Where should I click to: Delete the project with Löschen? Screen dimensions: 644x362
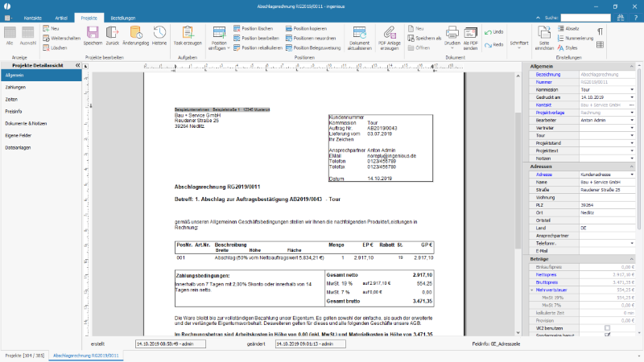click(x=55, y=47)
